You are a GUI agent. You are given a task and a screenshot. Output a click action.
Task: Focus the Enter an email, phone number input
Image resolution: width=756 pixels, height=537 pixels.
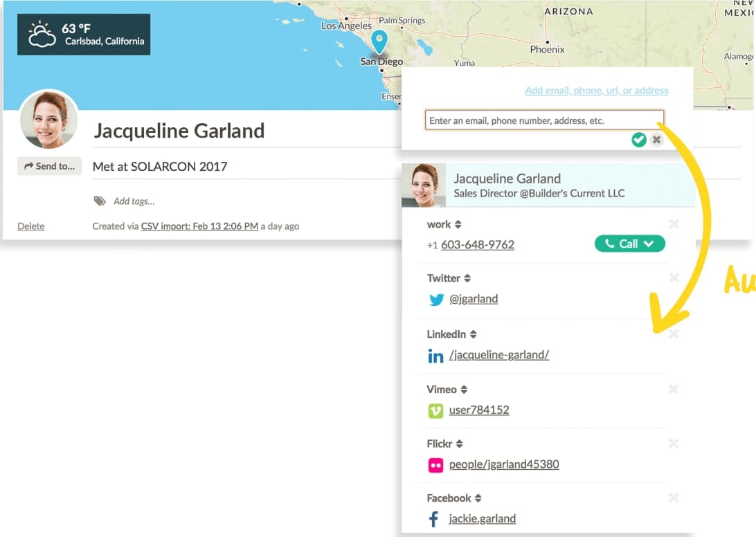pos(544,120)
